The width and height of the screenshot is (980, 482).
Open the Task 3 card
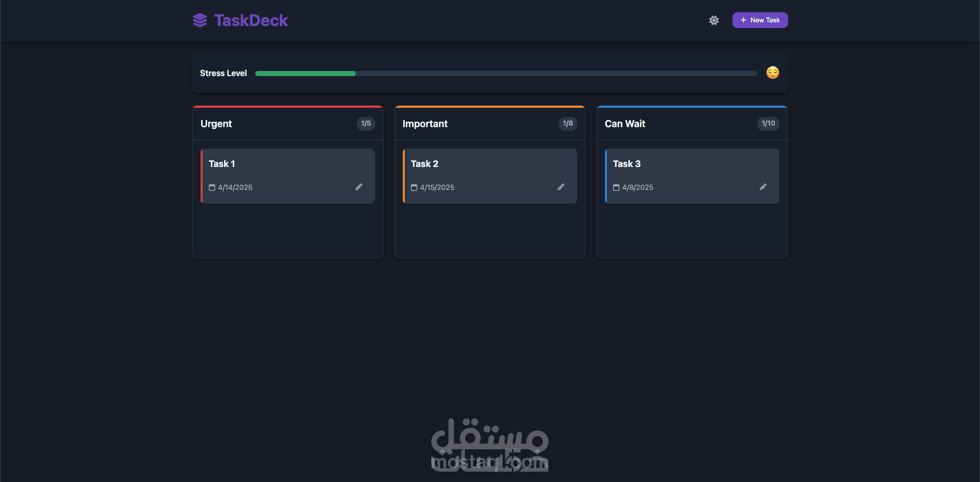tap(692, 176)
